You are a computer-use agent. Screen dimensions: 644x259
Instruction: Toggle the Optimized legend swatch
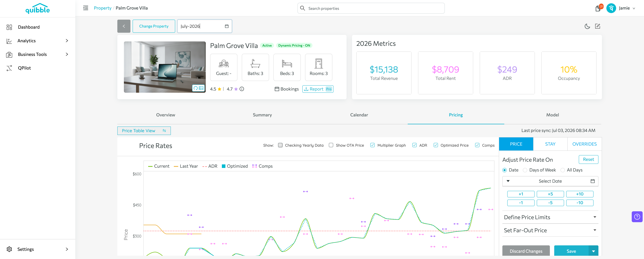tap(224, 166)
